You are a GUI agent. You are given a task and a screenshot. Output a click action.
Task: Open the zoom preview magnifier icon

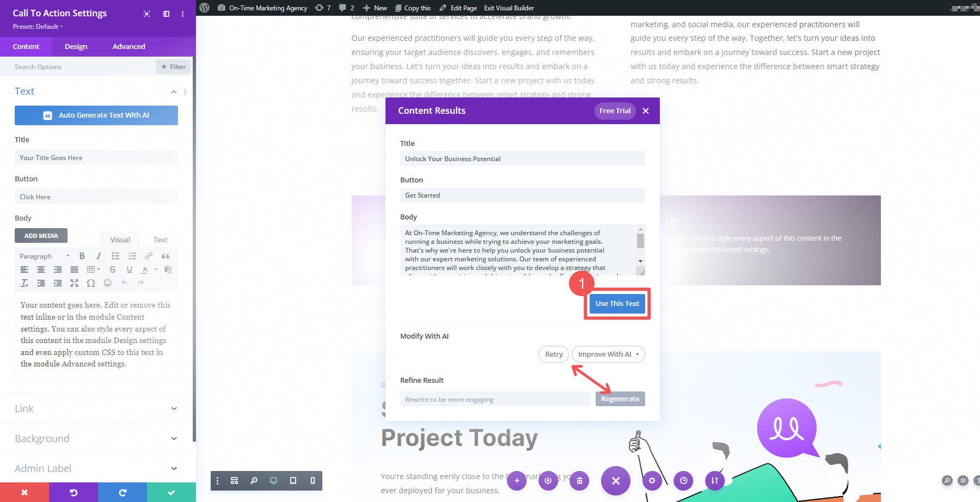pos(254,481)
